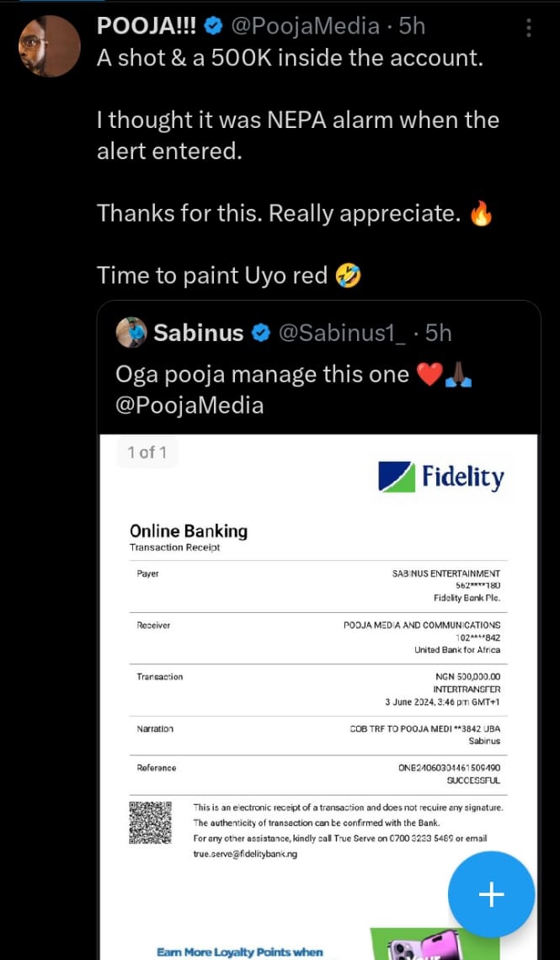The image size is (560, 960).
Task: Open the @PoojaMedia handle in tweet header
Action: (305, 27)
